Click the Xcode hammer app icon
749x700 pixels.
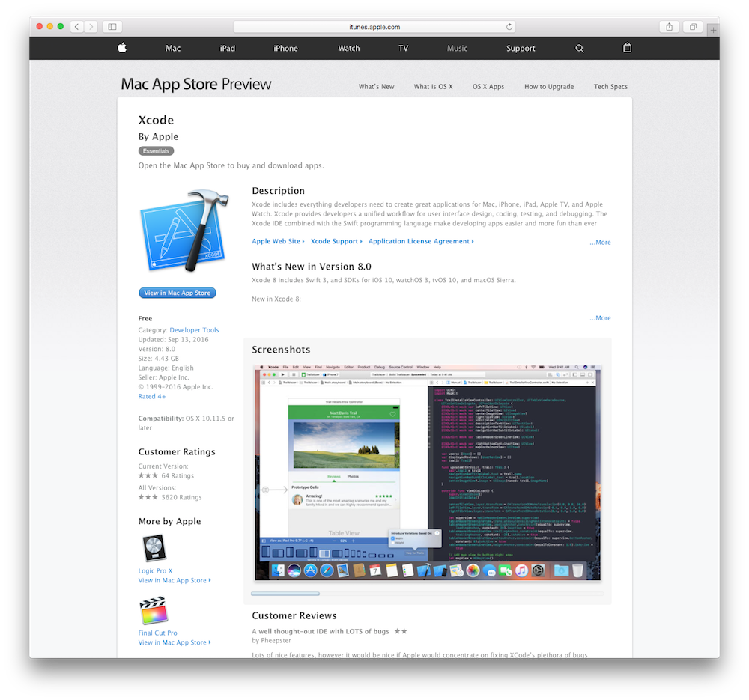[184, 231]
